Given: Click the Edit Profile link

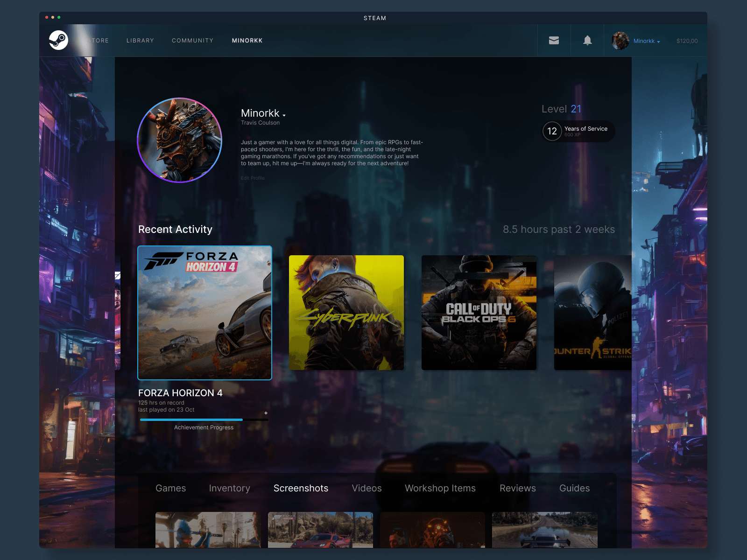Looking at the screenshot, I should point(253,178).
